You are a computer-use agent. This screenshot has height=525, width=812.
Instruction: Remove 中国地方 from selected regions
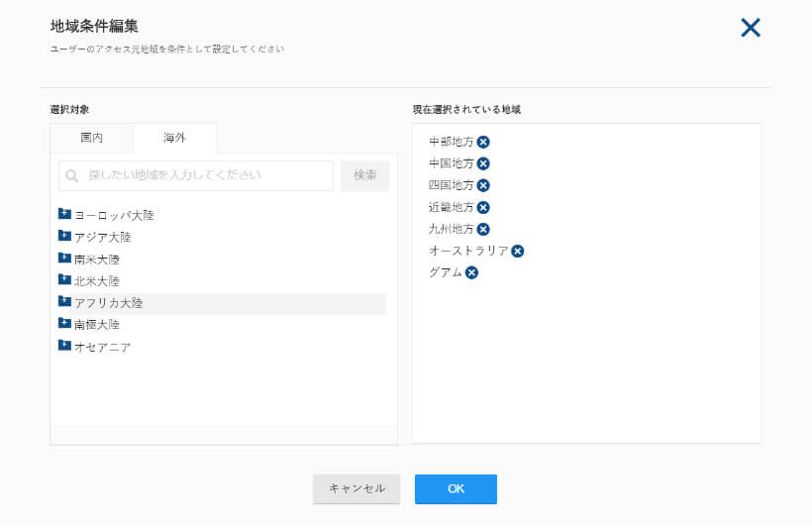point(483,163)
